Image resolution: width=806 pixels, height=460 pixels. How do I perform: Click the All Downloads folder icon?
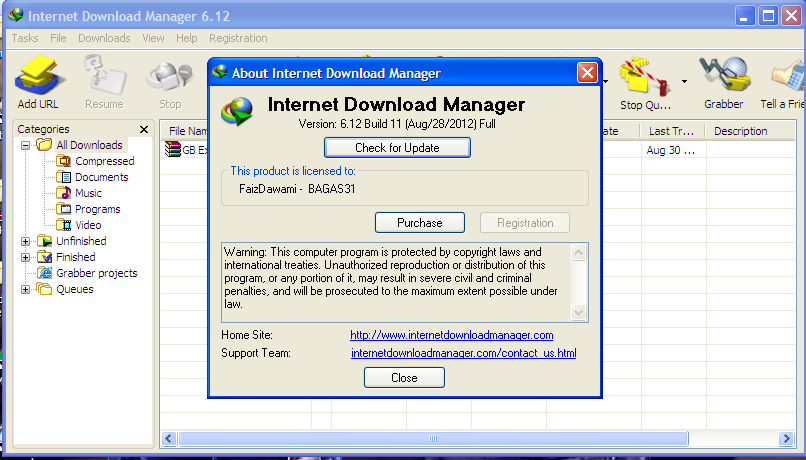click(x=45, y=145)
